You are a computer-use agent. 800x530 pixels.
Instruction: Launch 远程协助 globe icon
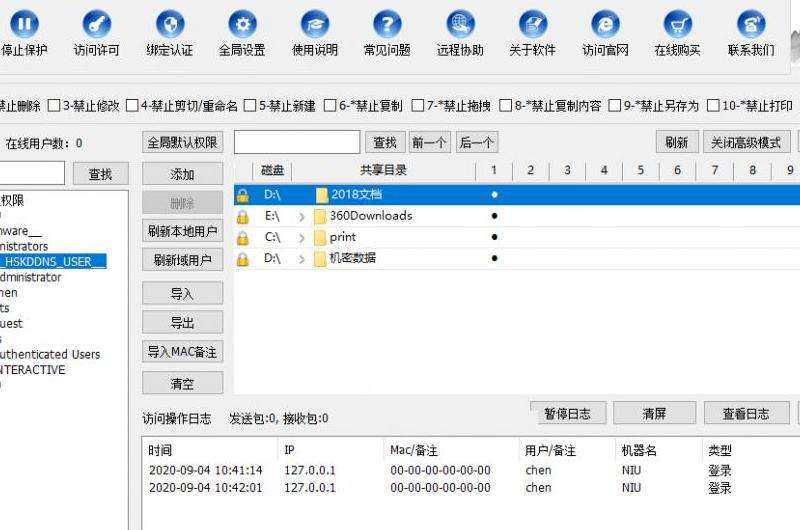[x=460, y=24]
